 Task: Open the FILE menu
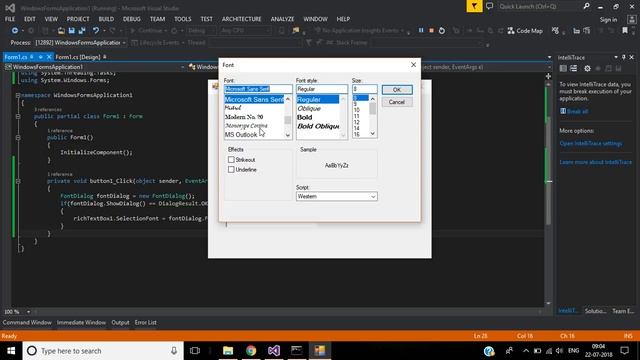(x=10, y=19)
